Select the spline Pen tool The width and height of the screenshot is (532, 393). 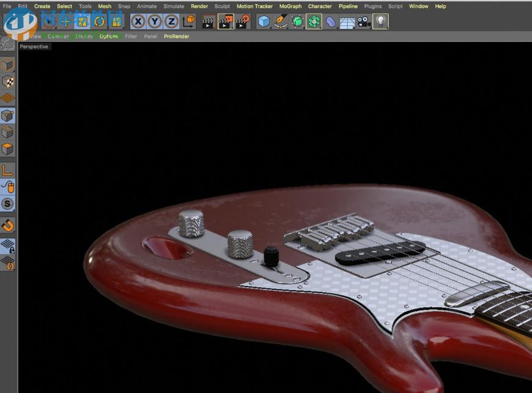[x=280, y=20]
